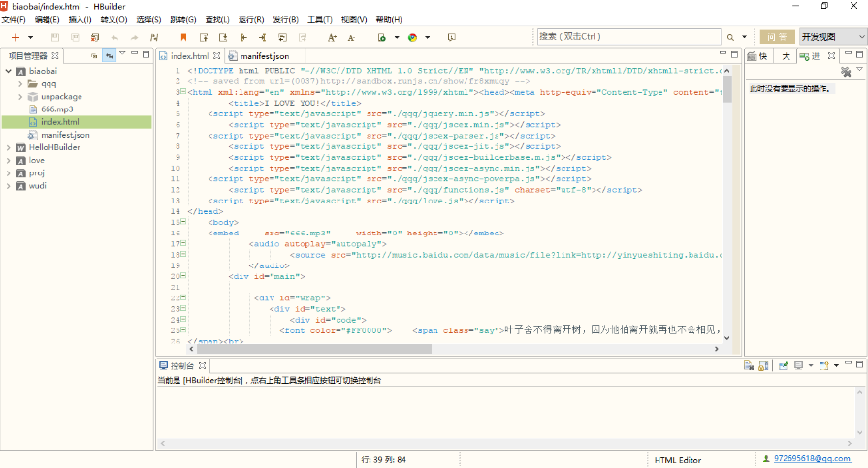
Task: Click the remove-all icon in right panel
Action: pyautogui.click(x=846, y=72)
